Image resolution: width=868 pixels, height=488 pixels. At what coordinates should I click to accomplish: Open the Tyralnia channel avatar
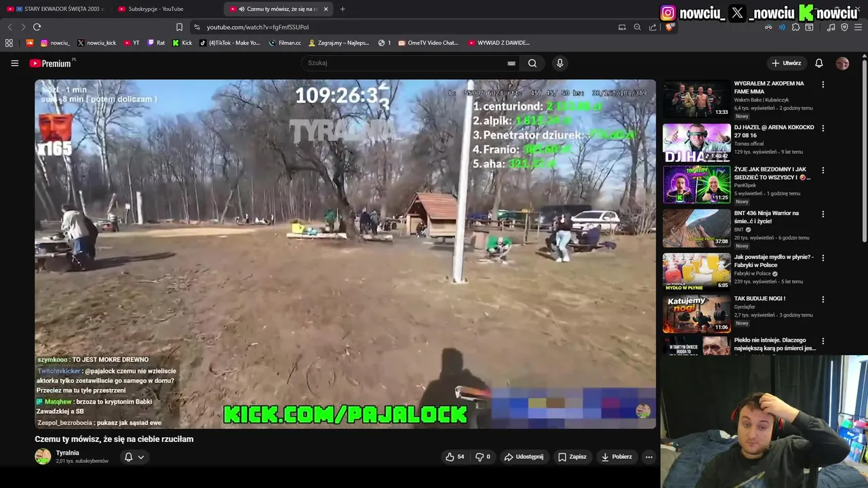[x=43, y=457]
